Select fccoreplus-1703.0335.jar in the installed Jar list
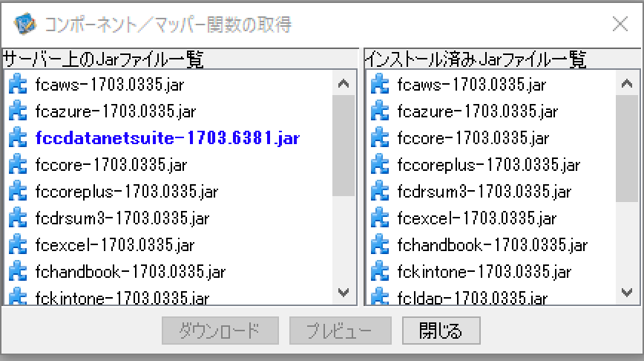644x361 pixels. click(489, 165)
